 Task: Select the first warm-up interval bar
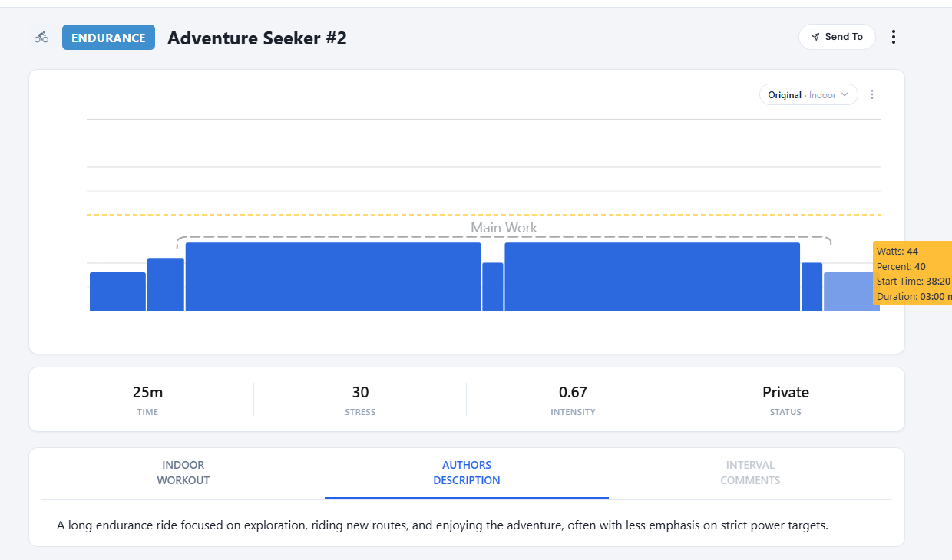pyautogui.click(x=117, y=292)
